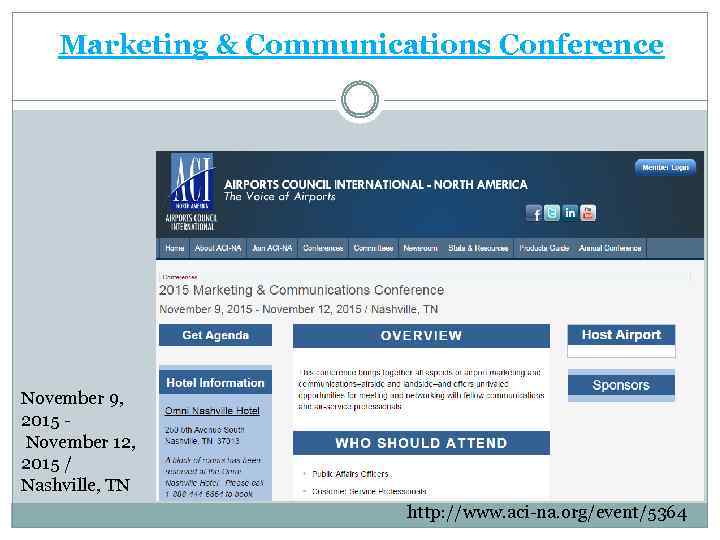Open the Facebook social icon
This screenshot has height=540, width=720.
point(534,213)
